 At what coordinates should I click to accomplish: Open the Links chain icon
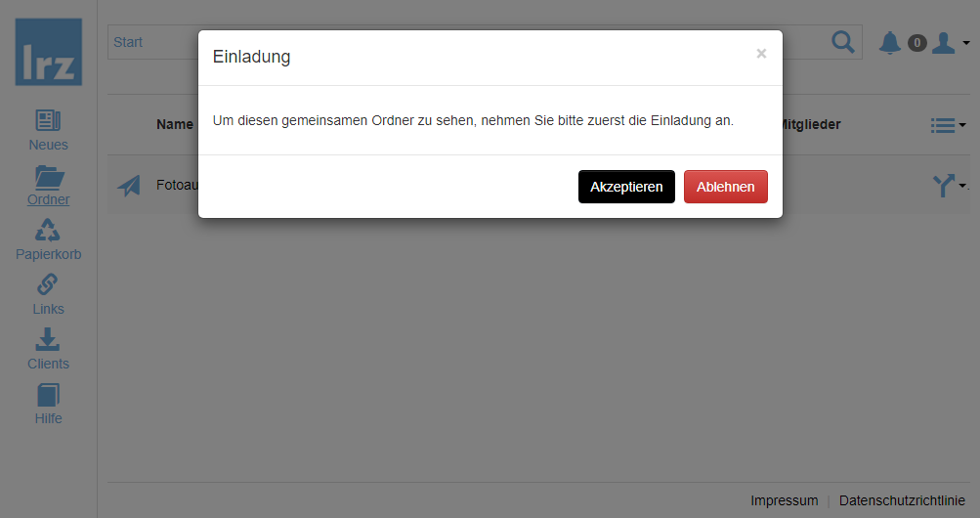(48, 284)
